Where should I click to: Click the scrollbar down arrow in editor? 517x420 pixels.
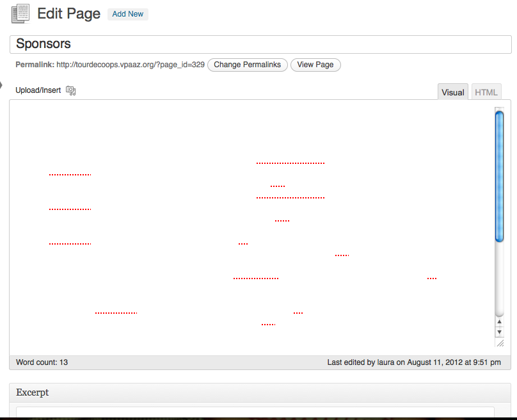(499, 332)
